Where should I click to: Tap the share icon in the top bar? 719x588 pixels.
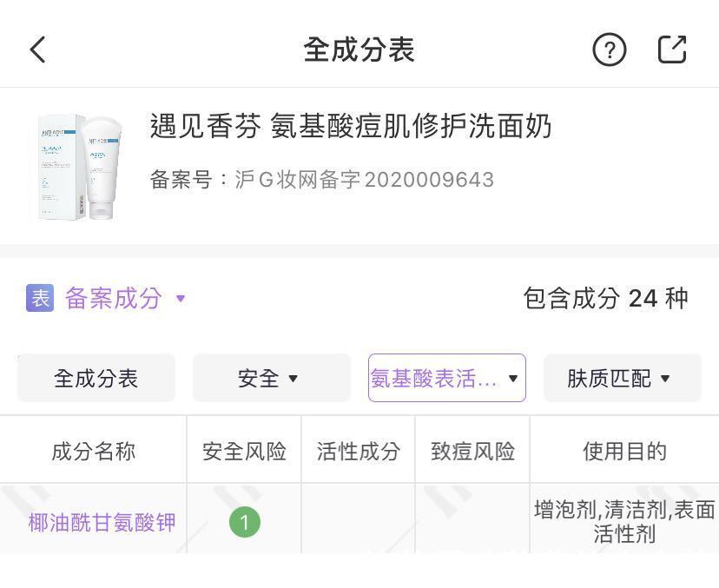pyautogui.click(x=671, y=50)
